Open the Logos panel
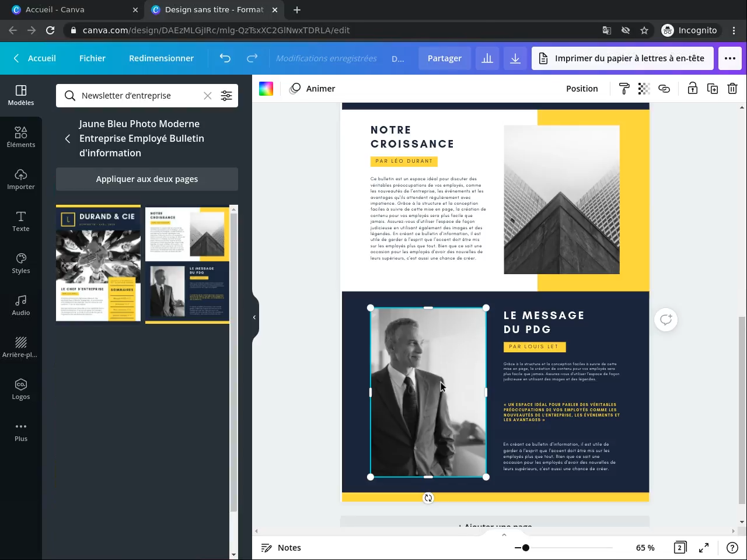Viewport: 747px width, 560px height. (x=21, y=389)
